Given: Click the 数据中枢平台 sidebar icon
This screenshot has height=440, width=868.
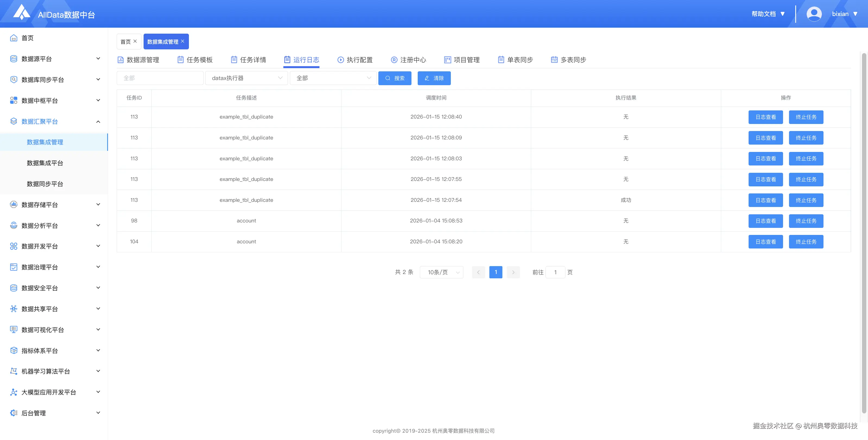Looking at the screenshot, I should click(x=14, y=100).
